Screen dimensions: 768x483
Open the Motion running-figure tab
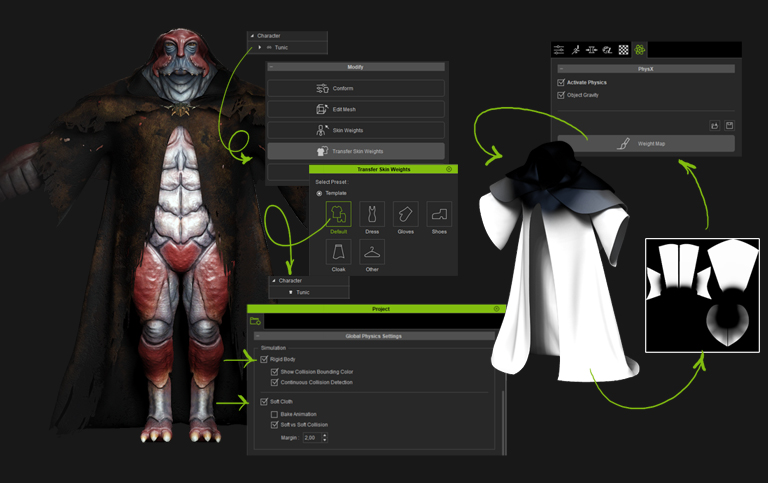click(x=576, y=49)
